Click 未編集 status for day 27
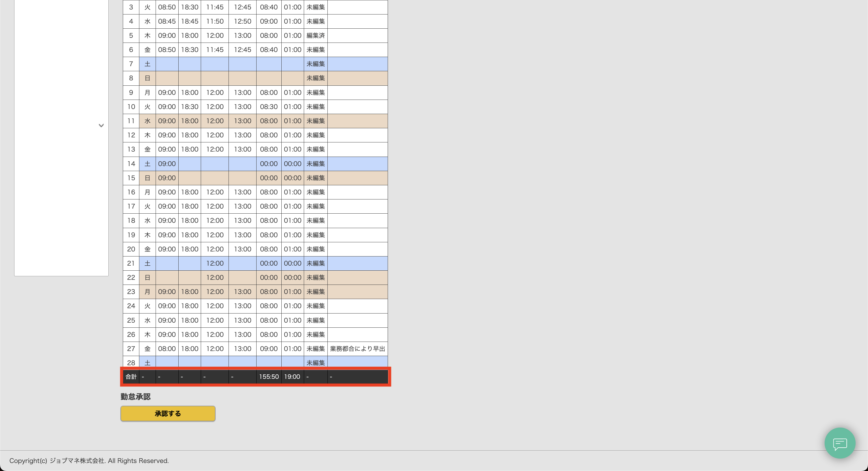Viewport: 868px width, 471px height. pos(315,349)
